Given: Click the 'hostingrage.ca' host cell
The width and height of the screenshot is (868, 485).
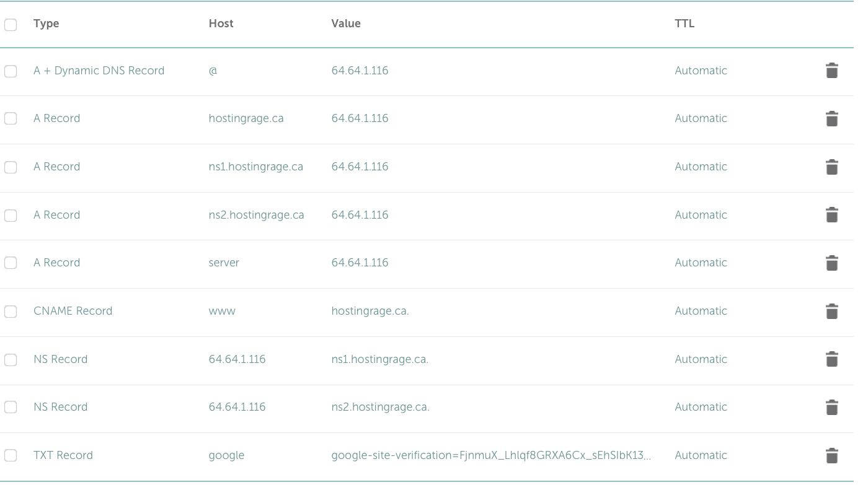Looking at the screenshot, I should click(x=246, y=118).
